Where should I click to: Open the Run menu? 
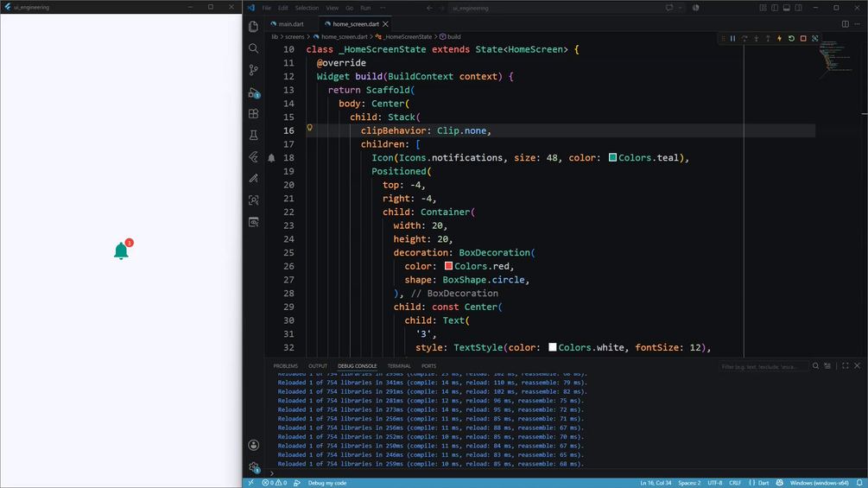point(365,8)
